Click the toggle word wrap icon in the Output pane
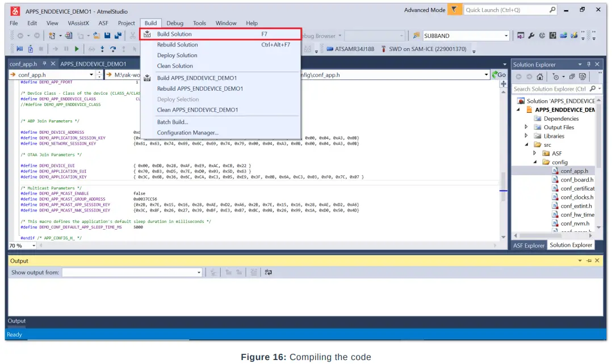612x364 pixels. click(268, 272)
